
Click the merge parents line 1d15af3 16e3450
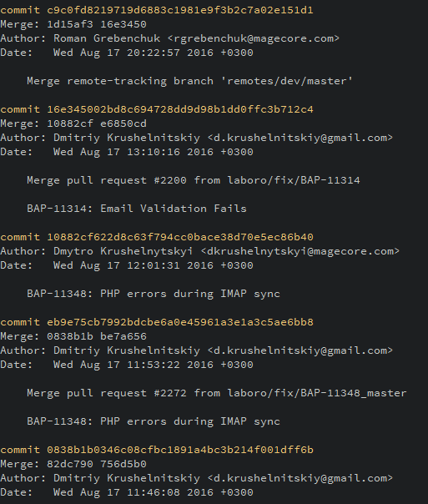coord(73,24)
